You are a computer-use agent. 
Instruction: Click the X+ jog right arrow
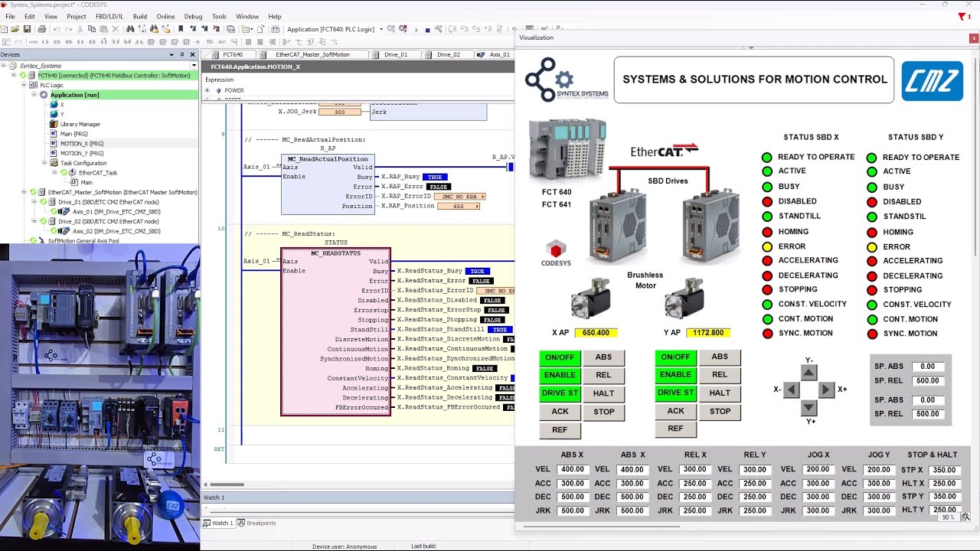pyautogui.click(x=825, y=390)
